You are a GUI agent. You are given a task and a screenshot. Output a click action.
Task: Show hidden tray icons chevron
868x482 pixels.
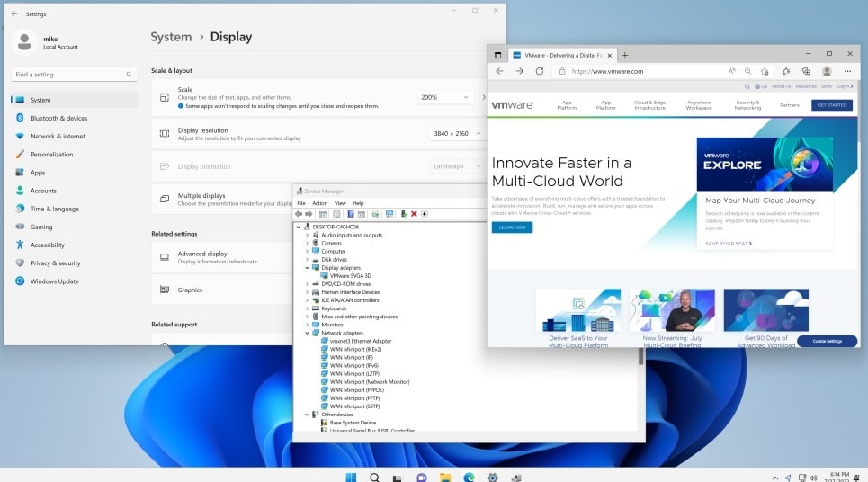pyautogui.click(x=775, y=478)
